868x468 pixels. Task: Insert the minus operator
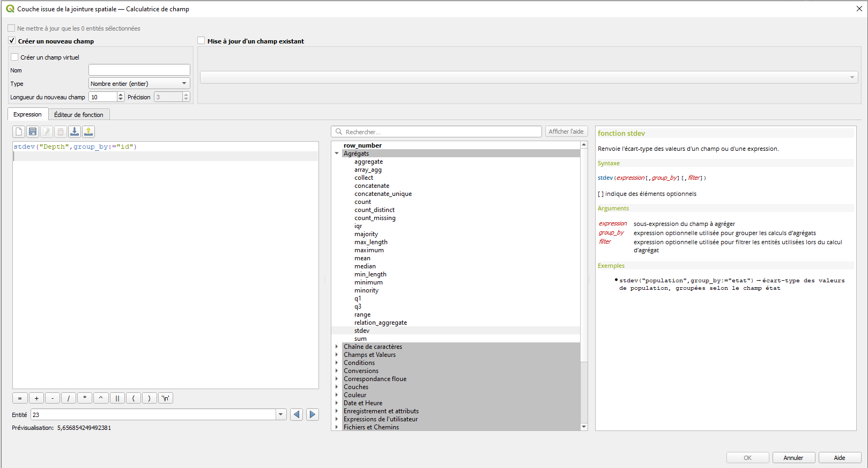(53, 398)
